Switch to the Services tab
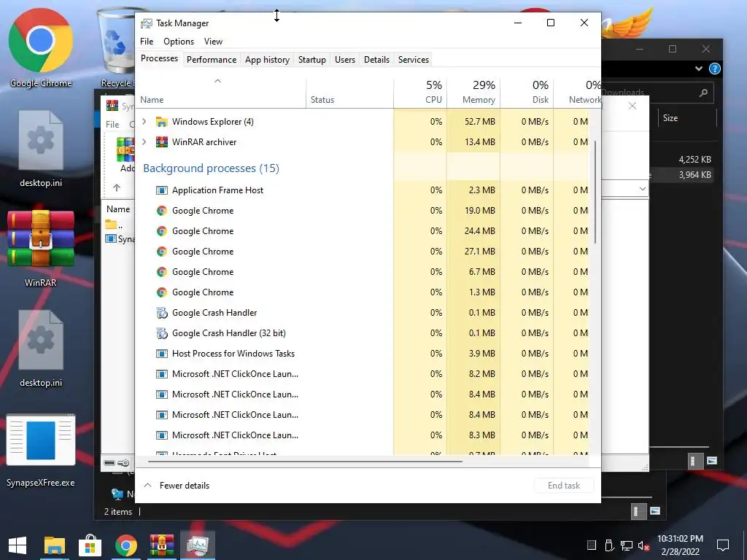The height and width of the screenshot is (560, 747). (x=414, y=60)
